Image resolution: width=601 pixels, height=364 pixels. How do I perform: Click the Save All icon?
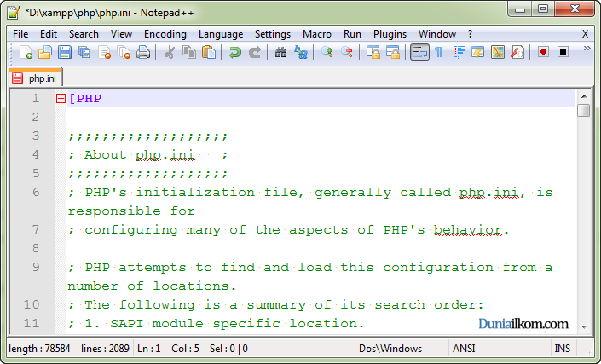coord(84,52)
